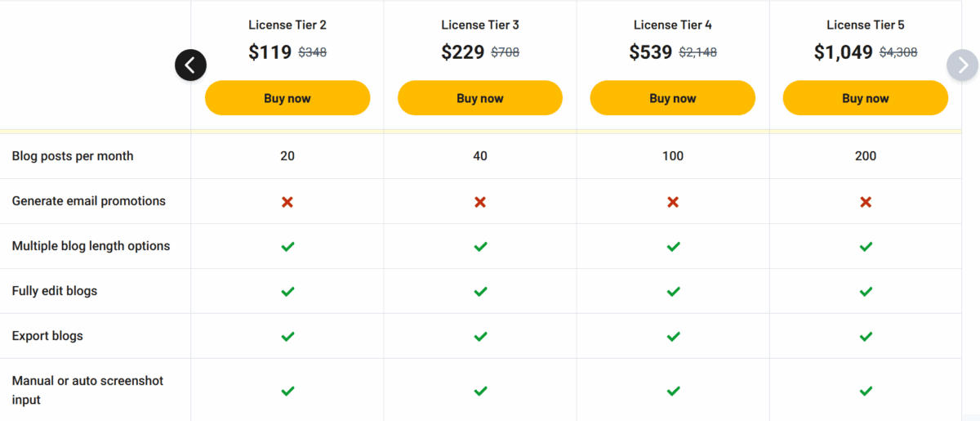Image resolution: width=980 pixels, height=421 pixels.
Task: Click the Generate email promotions row label
Action: pyautogui.click(x=89, y=201)
